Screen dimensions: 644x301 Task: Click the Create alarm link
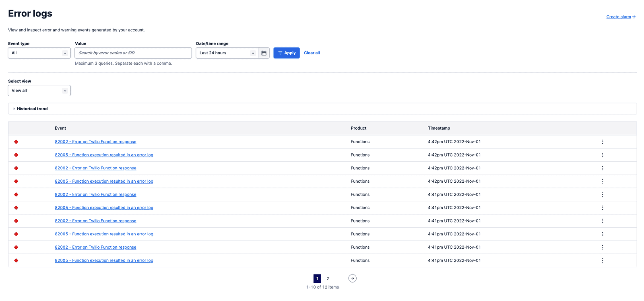(x=618, y=17)
